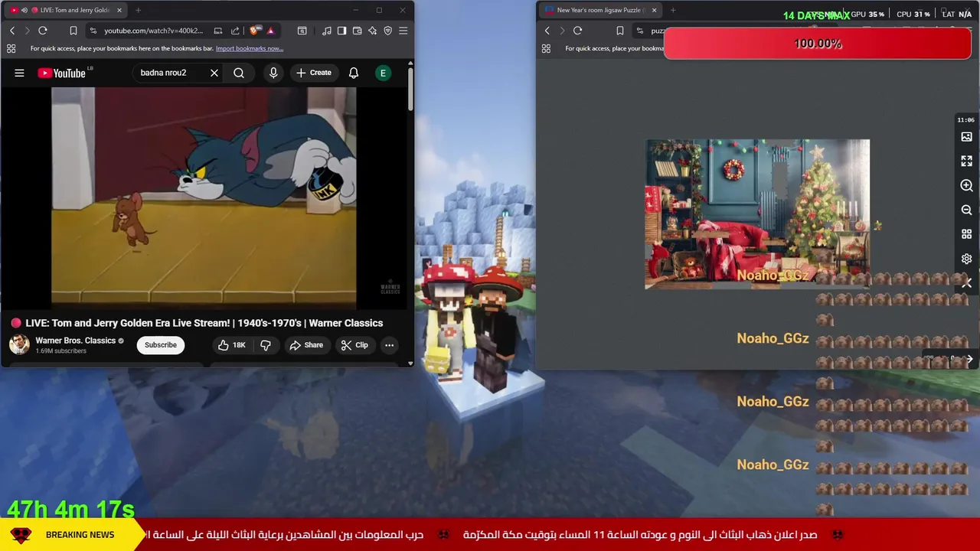
Task: Open the account avatar labeled E
Action: (x=383, y=73)
